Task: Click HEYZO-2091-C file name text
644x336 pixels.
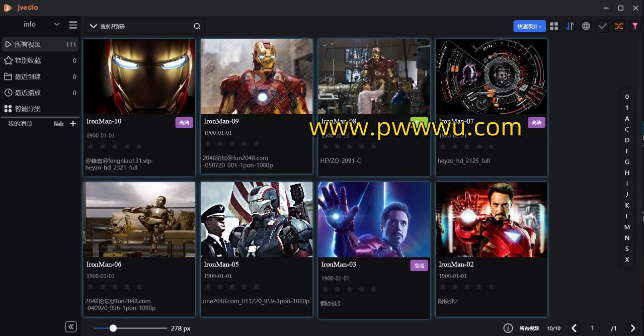Action: pos(341,161)
